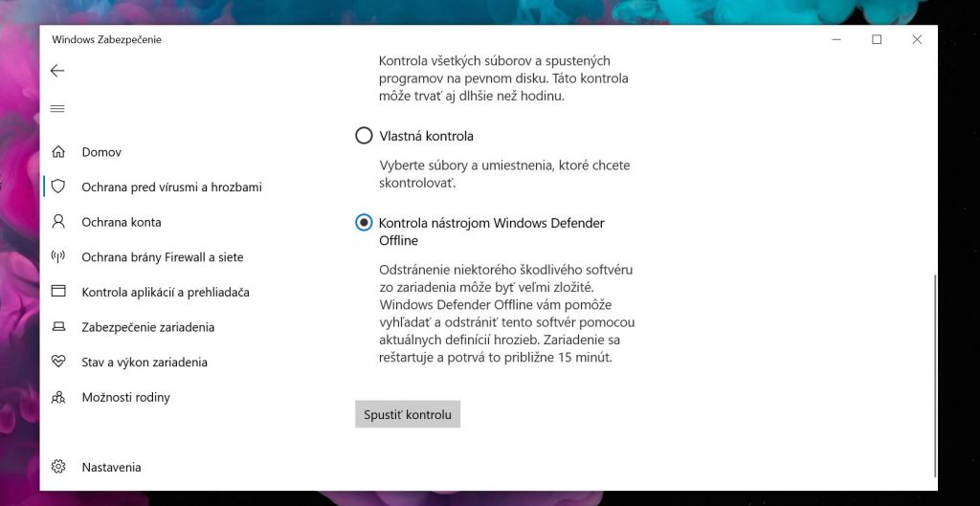Minimize the Windows Zabezpečenie window
Image resolution: width=980 pixels, height=506 pixels.
(836, 39)
